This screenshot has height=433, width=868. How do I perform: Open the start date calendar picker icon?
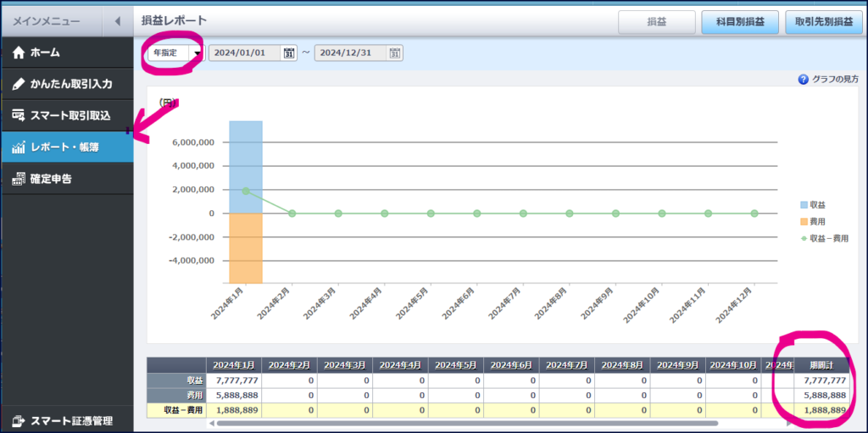coord(289,53)
